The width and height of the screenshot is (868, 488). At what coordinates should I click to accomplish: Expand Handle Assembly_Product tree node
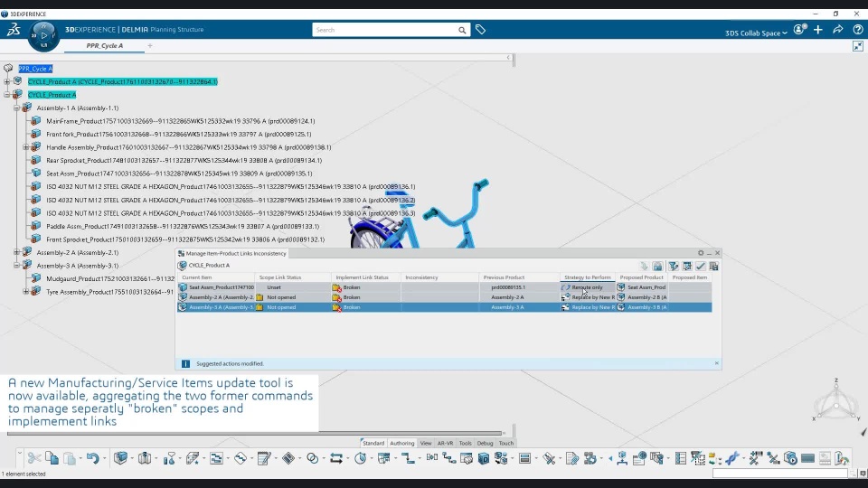point(25,147)
